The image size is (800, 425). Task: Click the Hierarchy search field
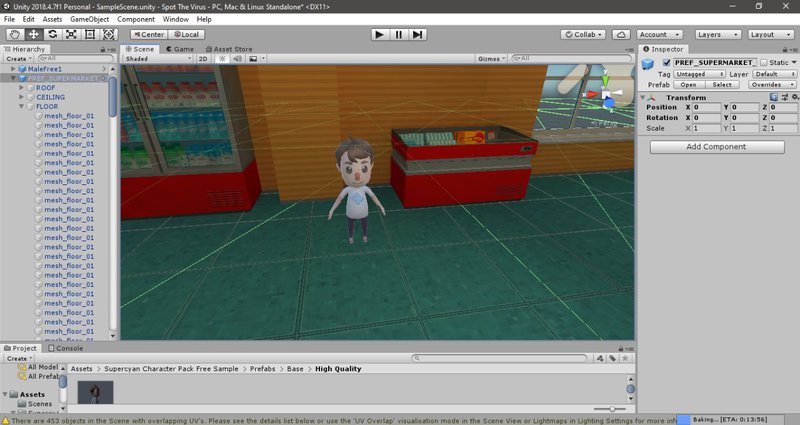coord(74,59)
